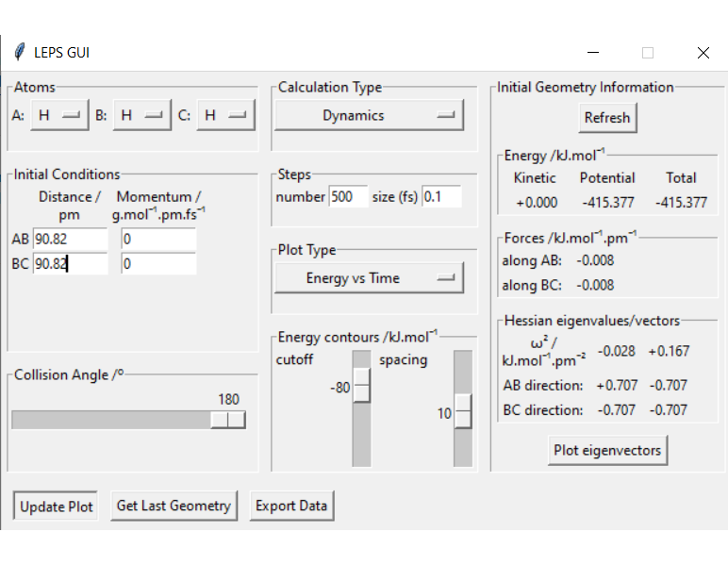Click the contour spacing slider handle

(463, 411)
